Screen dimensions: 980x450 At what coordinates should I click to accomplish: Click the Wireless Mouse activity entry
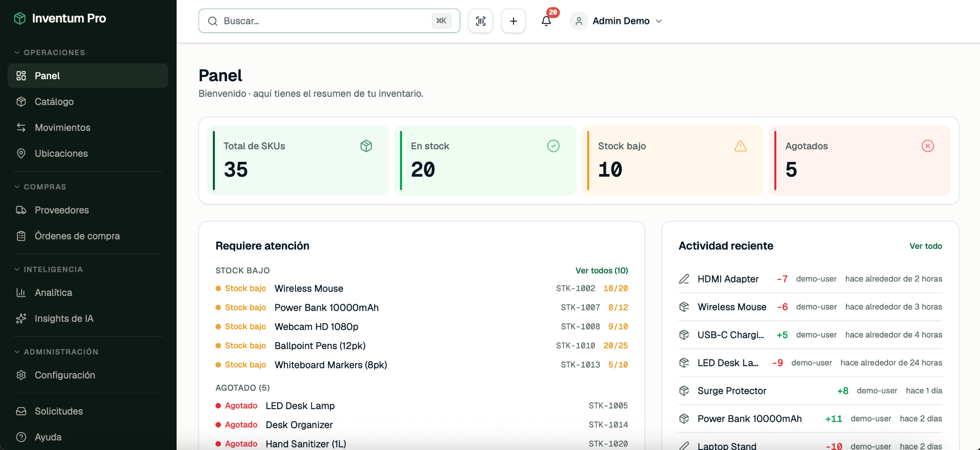(811, 307)
